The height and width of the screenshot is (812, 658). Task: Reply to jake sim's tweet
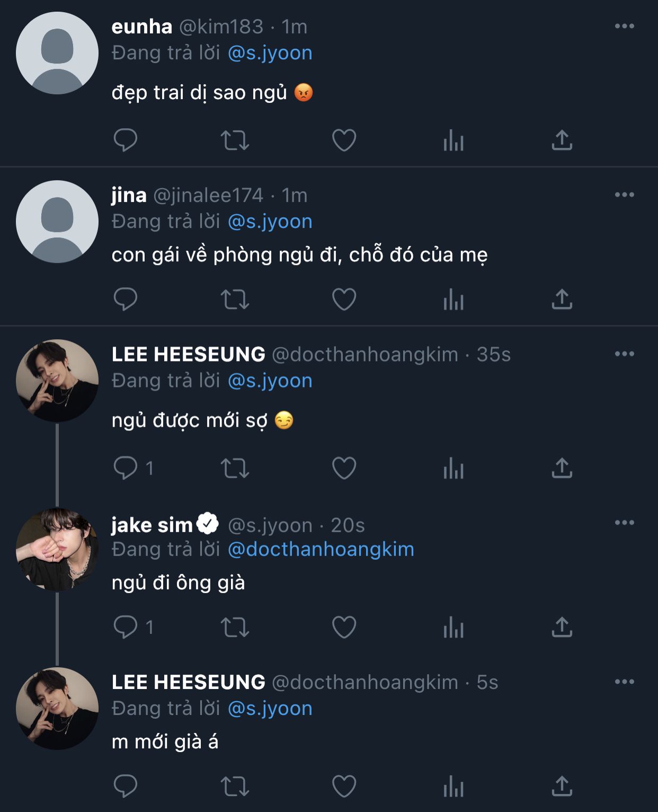(x=126, y=627)
